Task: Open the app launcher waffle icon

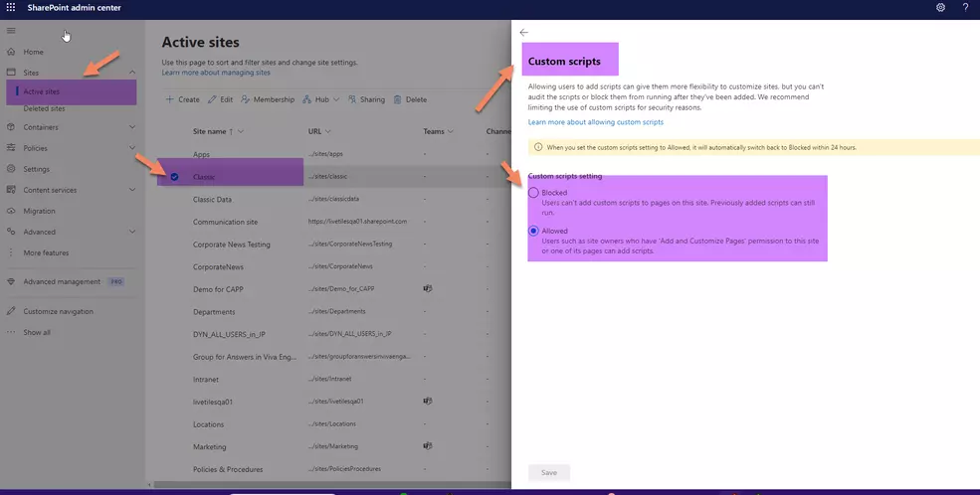Action: 11,8
